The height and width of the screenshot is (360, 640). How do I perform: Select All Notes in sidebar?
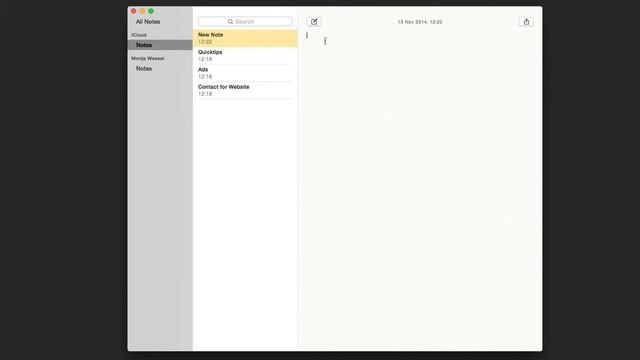[x=148, y=22]
